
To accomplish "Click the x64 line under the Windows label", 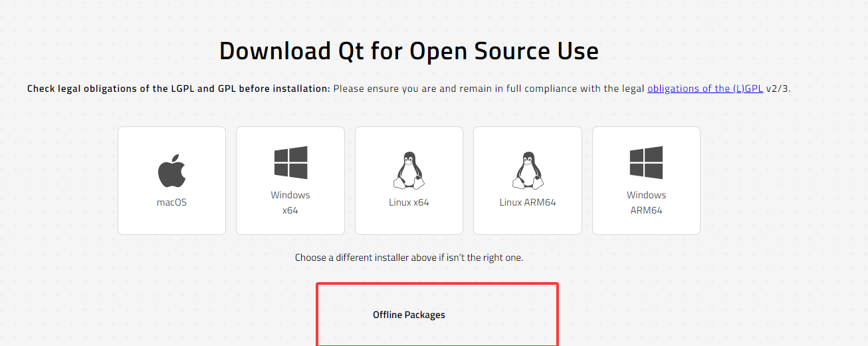I will pos(290,210).
